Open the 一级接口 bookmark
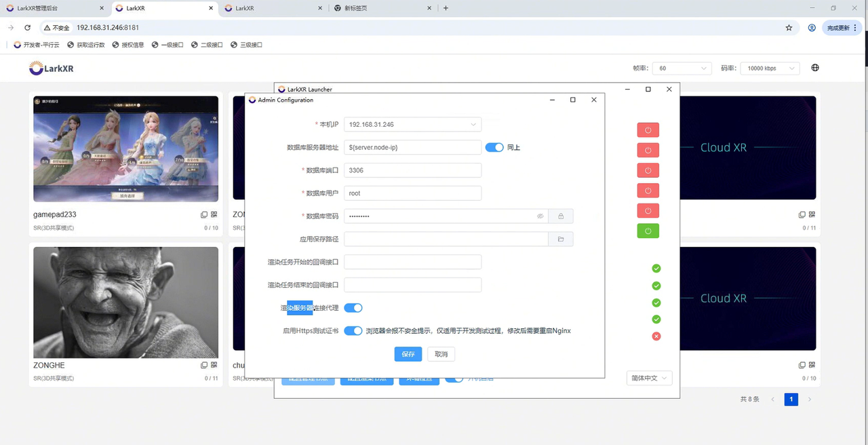The image size is (868, 445). 167,45
